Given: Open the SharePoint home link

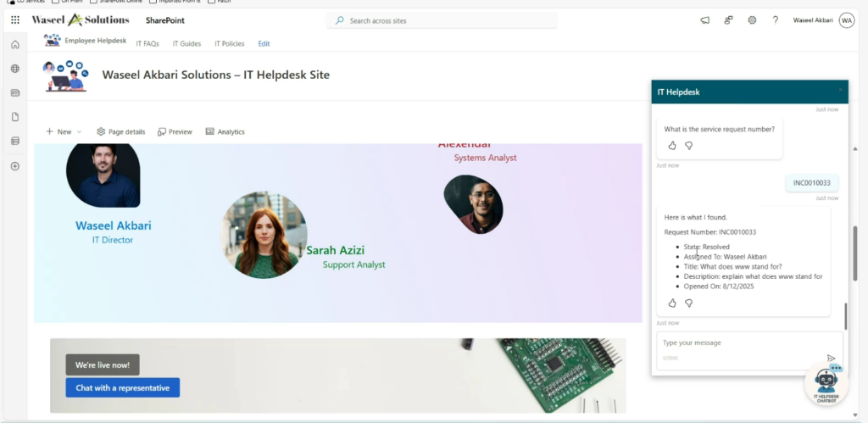Looking at the screenshot, I should (165, 20).
